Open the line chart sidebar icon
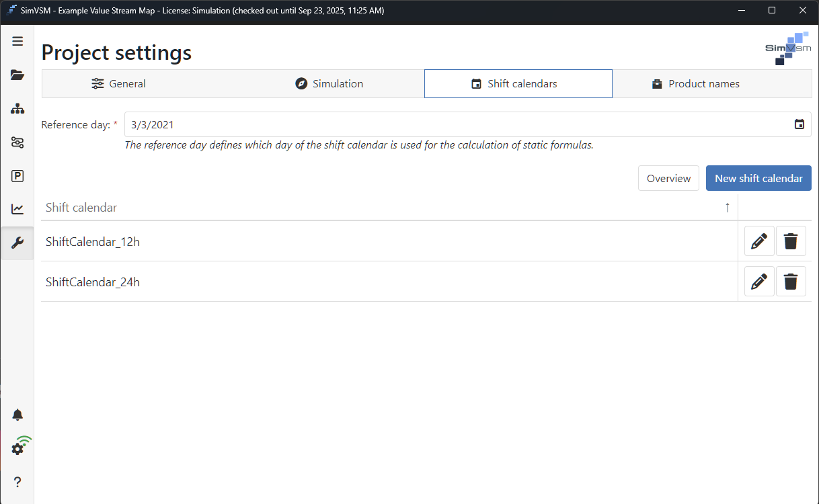This screenshot has height=504, width=819. [x=17, y=210]
